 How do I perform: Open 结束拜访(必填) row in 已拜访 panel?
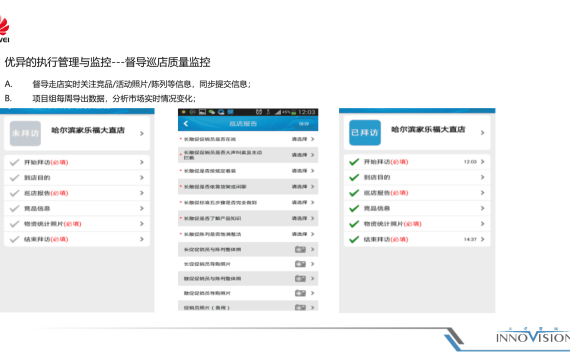click(x=417, y=239)
